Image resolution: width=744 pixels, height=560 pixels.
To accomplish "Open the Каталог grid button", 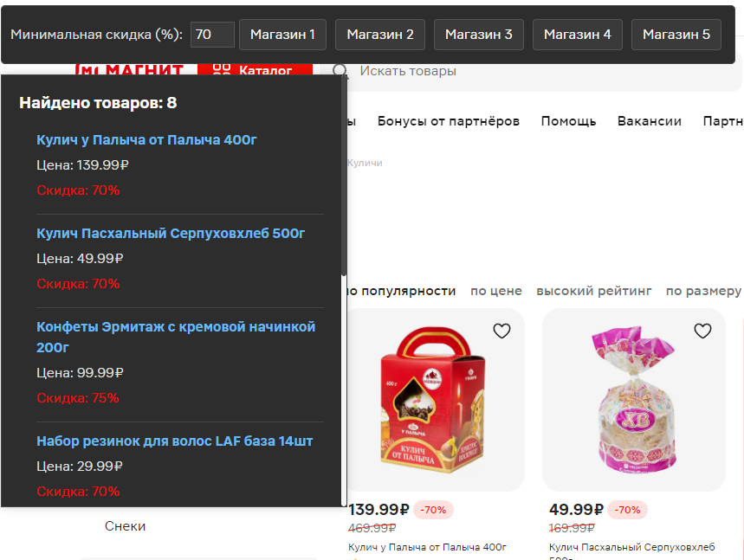I will click(255, 70).
